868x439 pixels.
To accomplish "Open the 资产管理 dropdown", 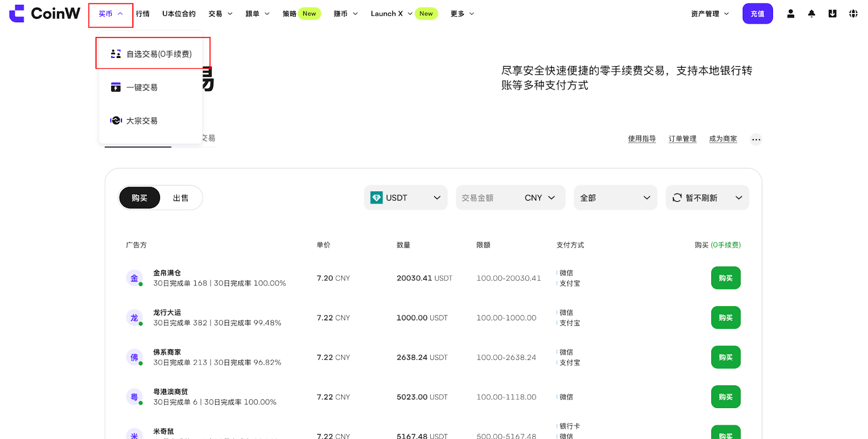I will tap(710, 14).
